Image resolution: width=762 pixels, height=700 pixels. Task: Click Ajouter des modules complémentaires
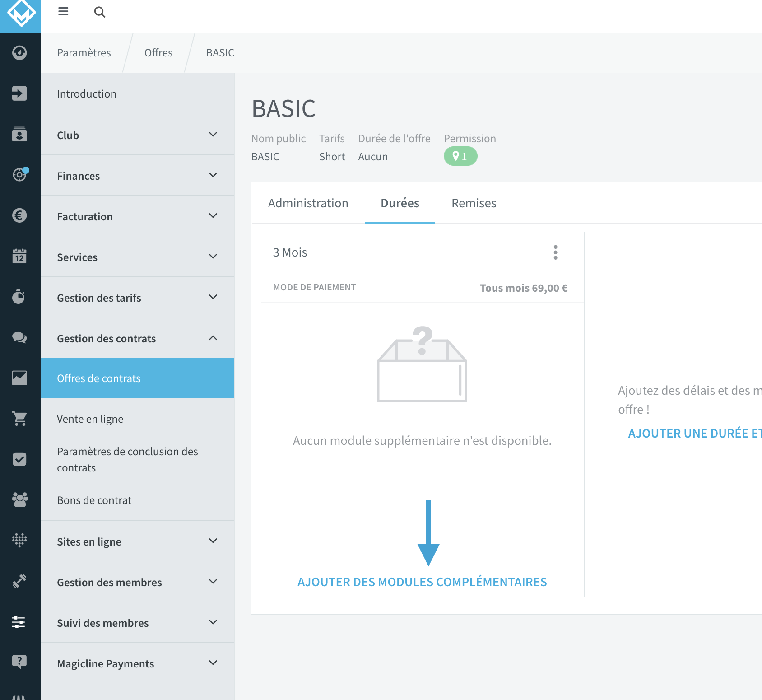(x=422, y=582)
